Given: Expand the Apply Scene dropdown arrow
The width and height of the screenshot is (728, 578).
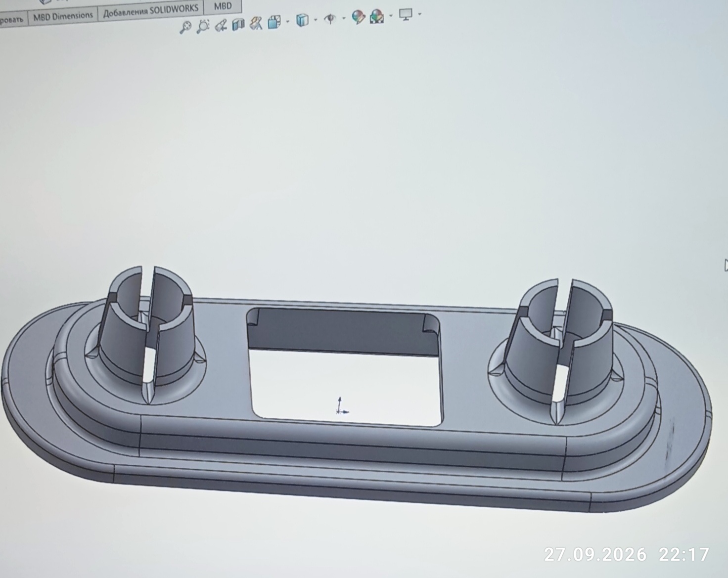Looking at the screenshot, I should 391,16.
